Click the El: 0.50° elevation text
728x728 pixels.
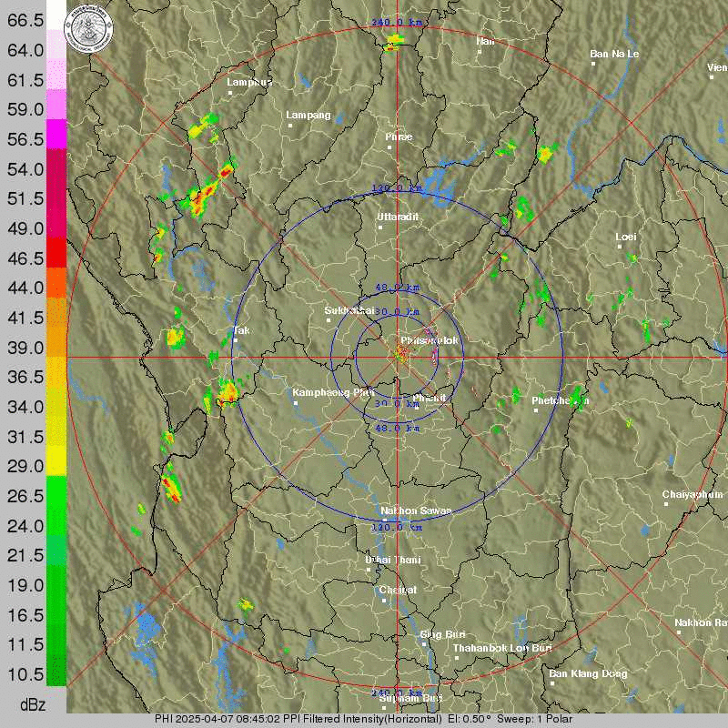470,719
